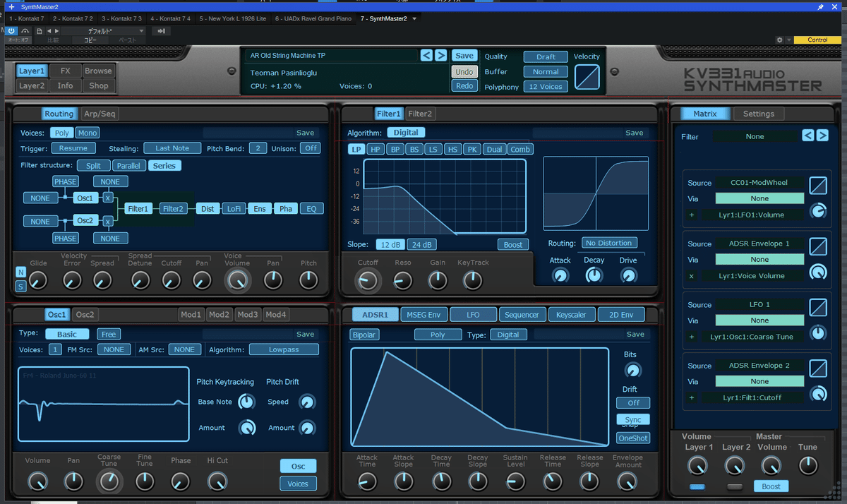Open the matrix Settings tab
847x504 pixels.
click(x=759, y=114)
